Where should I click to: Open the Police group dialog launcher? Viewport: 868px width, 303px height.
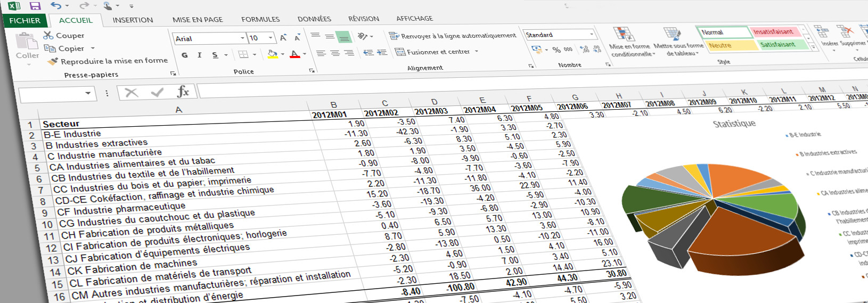click(312, 71)
